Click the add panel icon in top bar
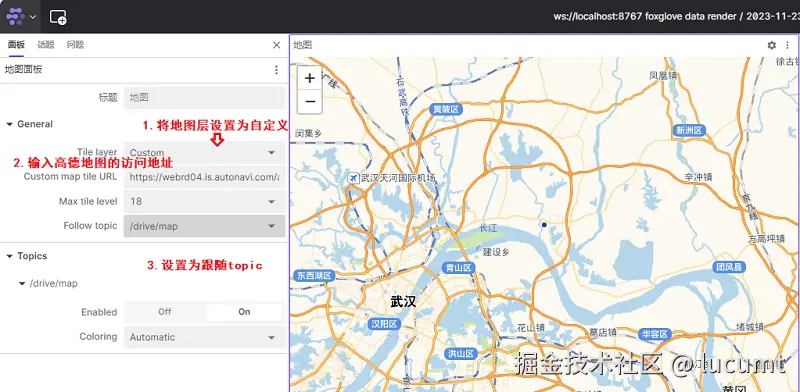Viewport: 800px width, 392px height. (58, 17)
